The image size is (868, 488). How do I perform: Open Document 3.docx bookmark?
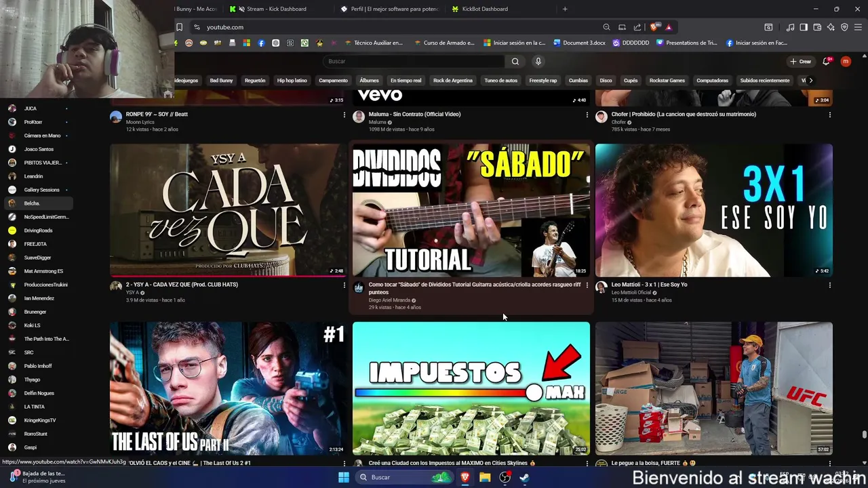[580, 43]
